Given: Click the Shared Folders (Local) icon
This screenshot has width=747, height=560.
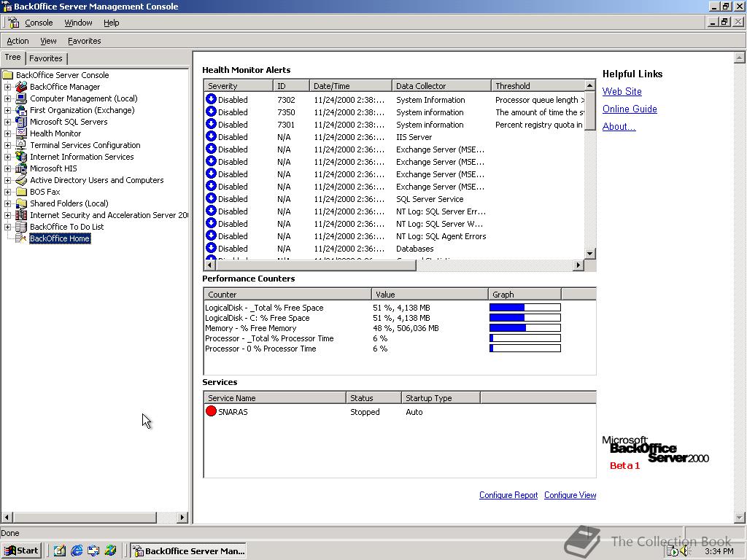Looking at the screenshot, I should [21, 203].
